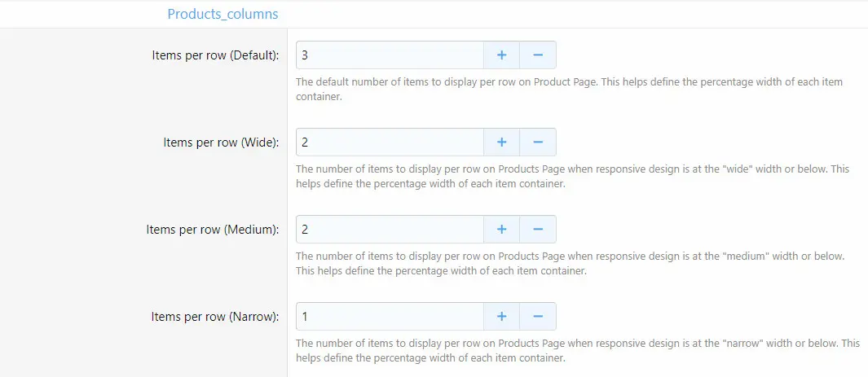The width and height of the screenshot is (868, 377).
Task: Focus the Items per row (Wide) field
Action: 390,142
